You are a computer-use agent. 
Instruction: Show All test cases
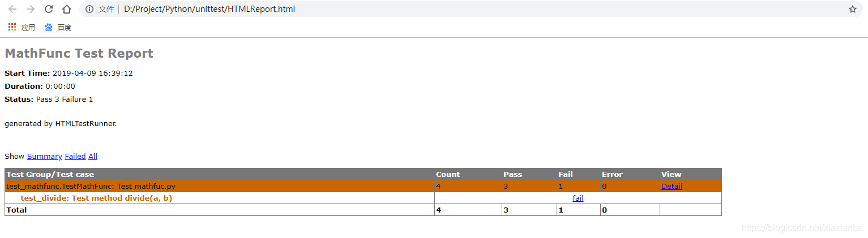[x=93, y=157]
